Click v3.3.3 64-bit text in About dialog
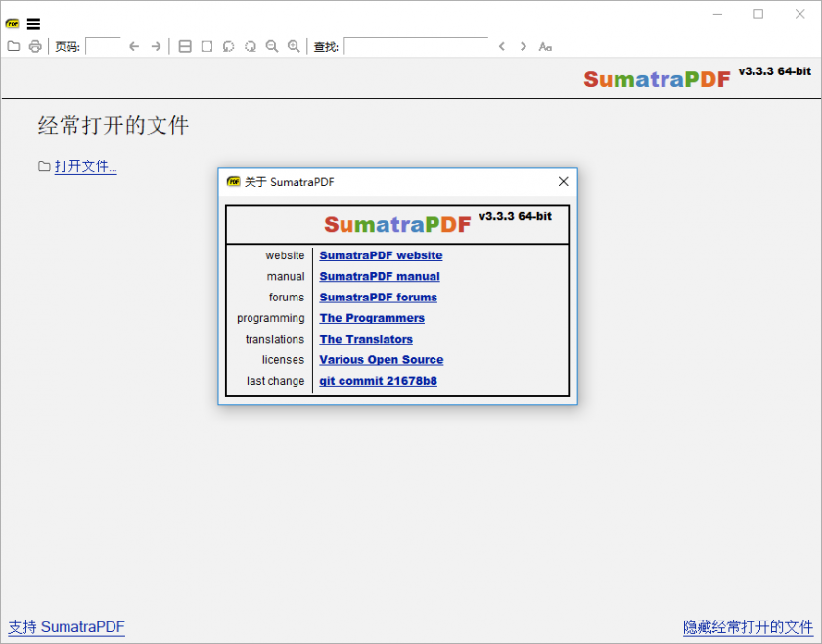Screen dimensions: 822x644 (516, 216)
